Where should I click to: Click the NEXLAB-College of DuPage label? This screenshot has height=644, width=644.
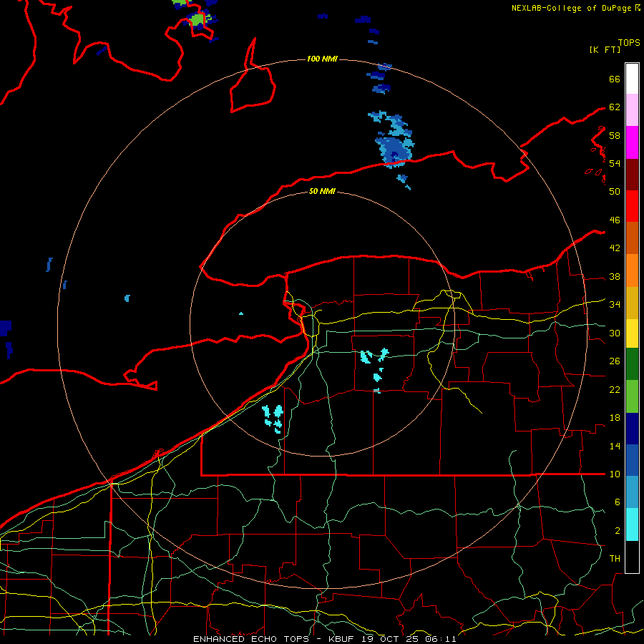(571, 8)
